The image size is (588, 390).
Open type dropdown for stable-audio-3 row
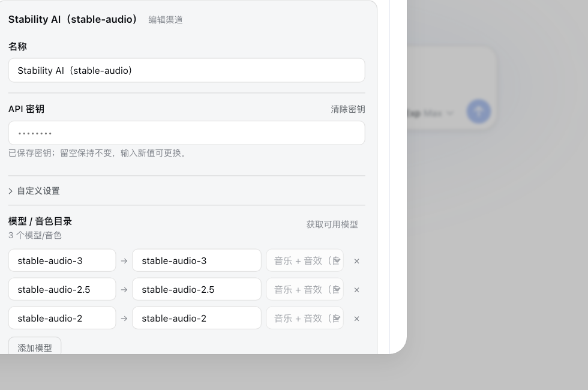(x=305, y=260)
